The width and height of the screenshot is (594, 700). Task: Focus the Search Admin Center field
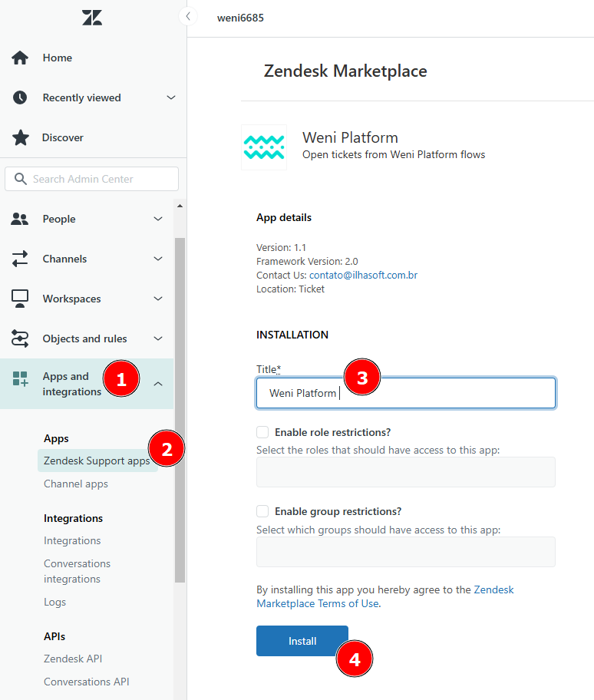[92, 179]
